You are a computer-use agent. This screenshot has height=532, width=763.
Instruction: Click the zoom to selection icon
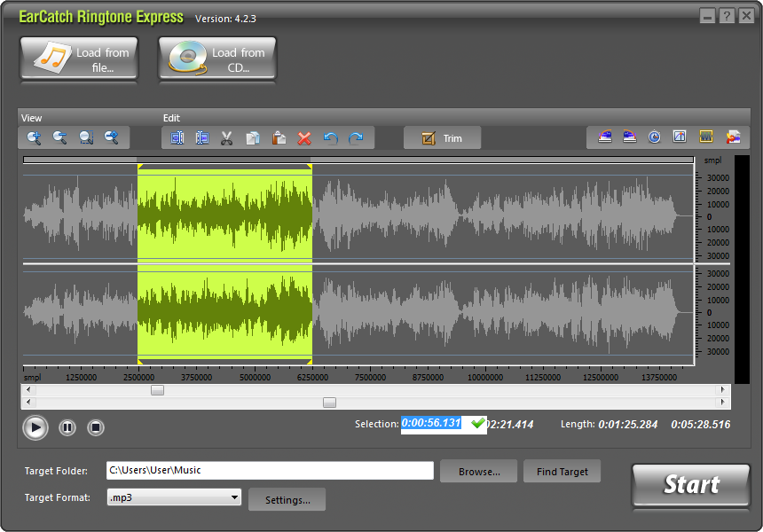[x=86, y=138]
